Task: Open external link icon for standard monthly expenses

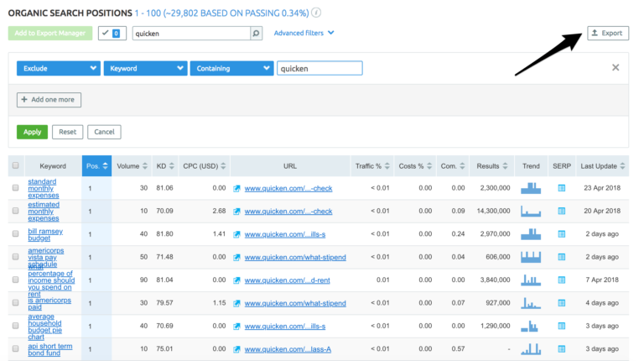Action: 236,188
